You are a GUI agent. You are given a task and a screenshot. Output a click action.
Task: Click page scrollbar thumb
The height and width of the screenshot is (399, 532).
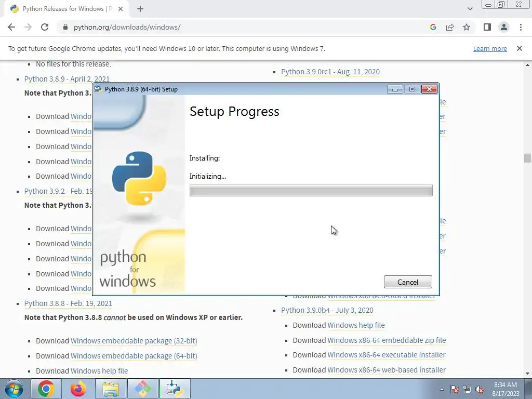tap(527, 158)
